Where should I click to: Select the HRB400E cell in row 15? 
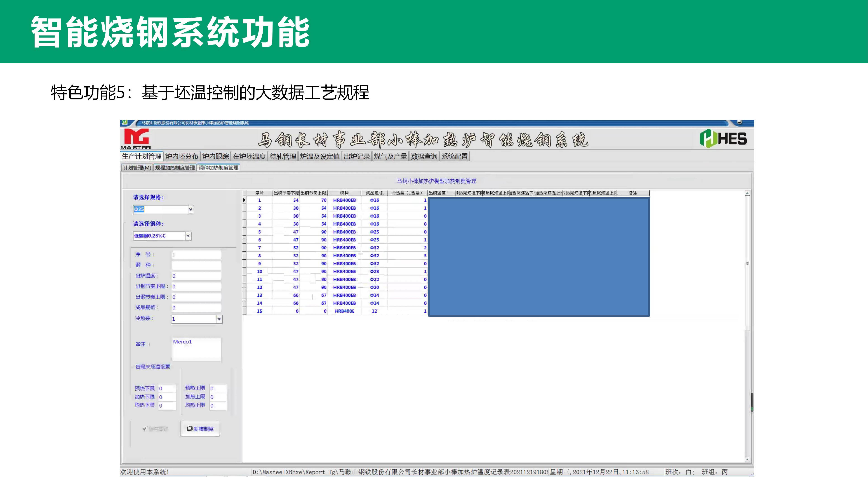pyautogui.click(x=344, y=311)
